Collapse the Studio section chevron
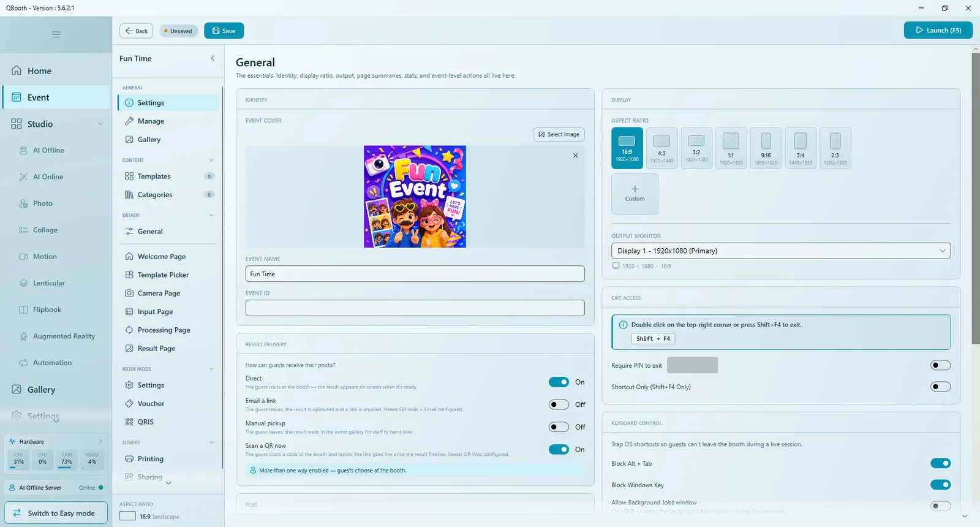This screenshot has width=980, height=527. click(100, 124)
